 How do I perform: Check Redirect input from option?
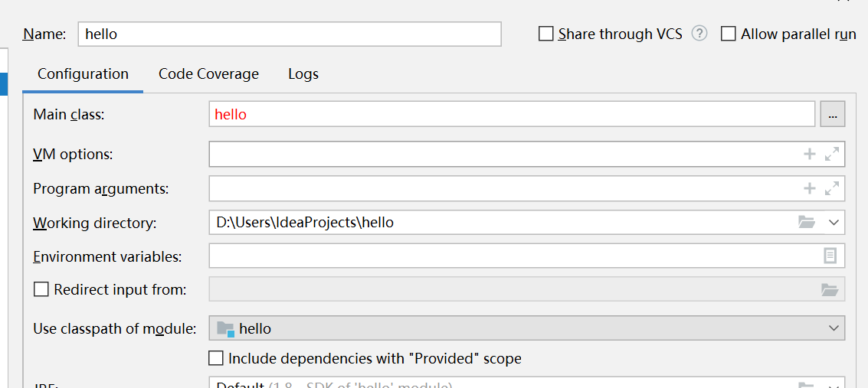41,289
